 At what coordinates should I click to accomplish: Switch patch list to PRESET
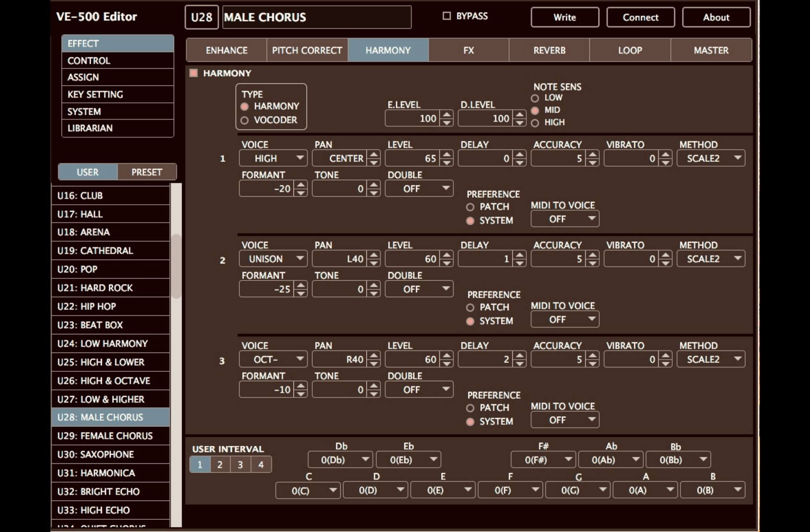[147, 172]
